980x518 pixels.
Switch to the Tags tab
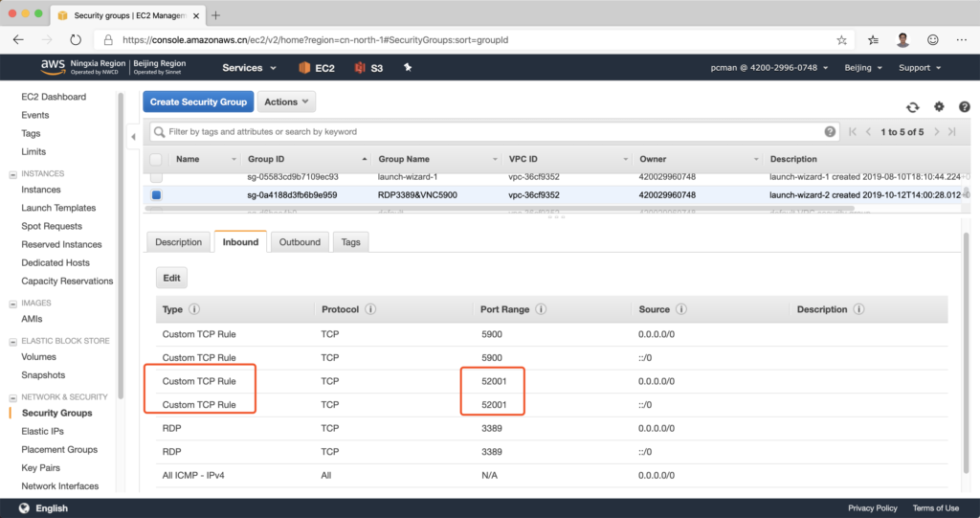coord(350,242)
